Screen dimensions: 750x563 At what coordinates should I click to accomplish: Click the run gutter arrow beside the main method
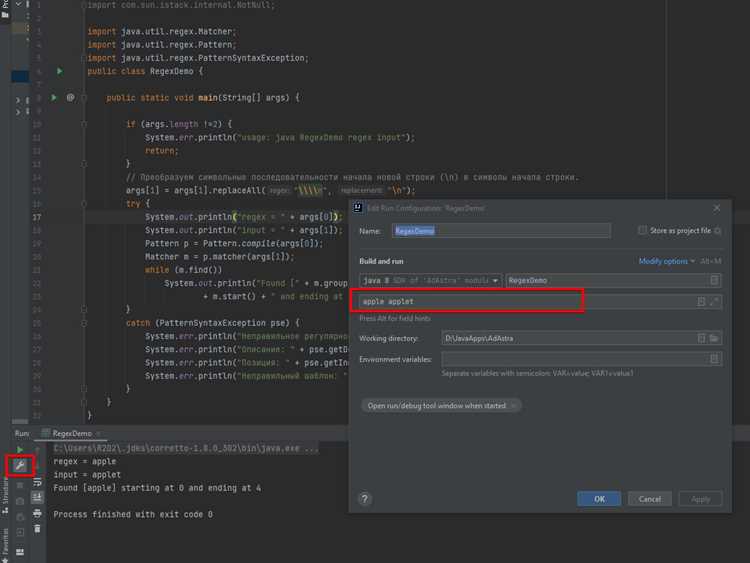[x=54, y=98]
